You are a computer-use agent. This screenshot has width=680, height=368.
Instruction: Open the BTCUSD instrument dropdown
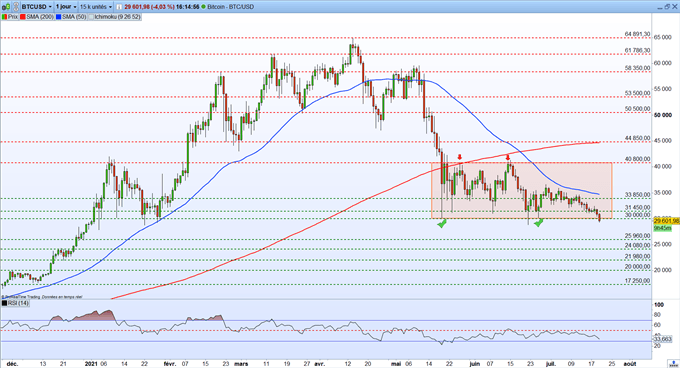36,7
